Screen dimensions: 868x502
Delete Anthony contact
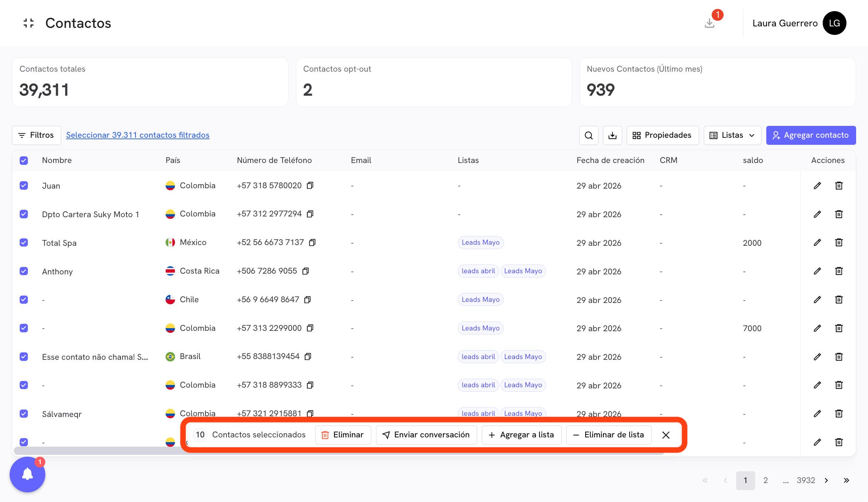point(839,271)
